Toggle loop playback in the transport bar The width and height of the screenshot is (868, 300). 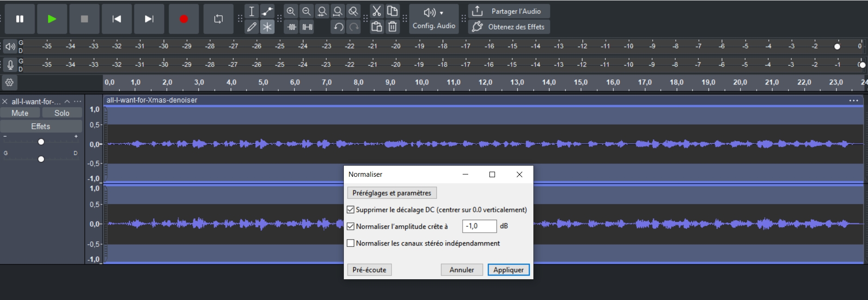(218, 19)
